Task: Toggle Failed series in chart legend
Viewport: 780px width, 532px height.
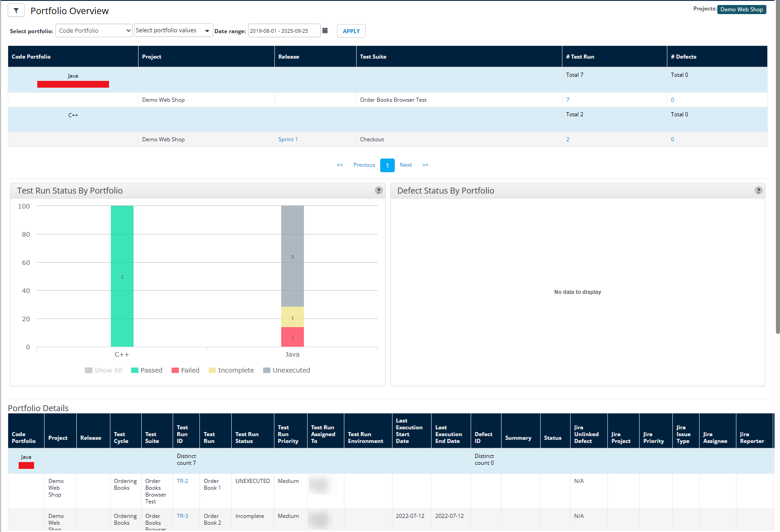Action: click(185, 371)
